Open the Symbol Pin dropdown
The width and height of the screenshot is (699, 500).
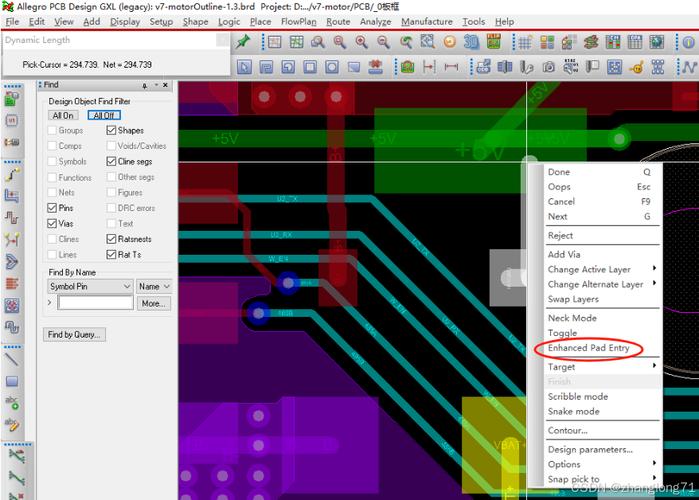pyautogui.click(x=90, y=287)
